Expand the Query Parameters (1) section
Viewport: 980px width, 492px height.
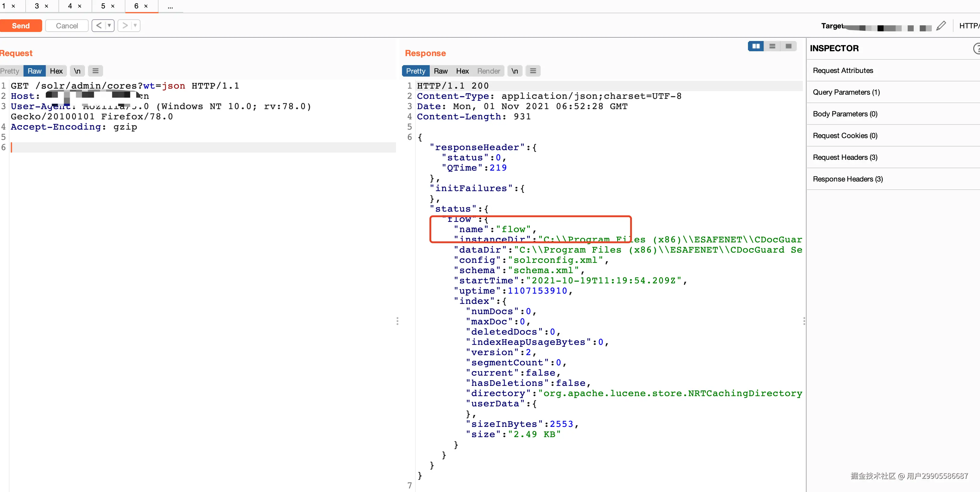pyautogui.click(x=846, y=92)
